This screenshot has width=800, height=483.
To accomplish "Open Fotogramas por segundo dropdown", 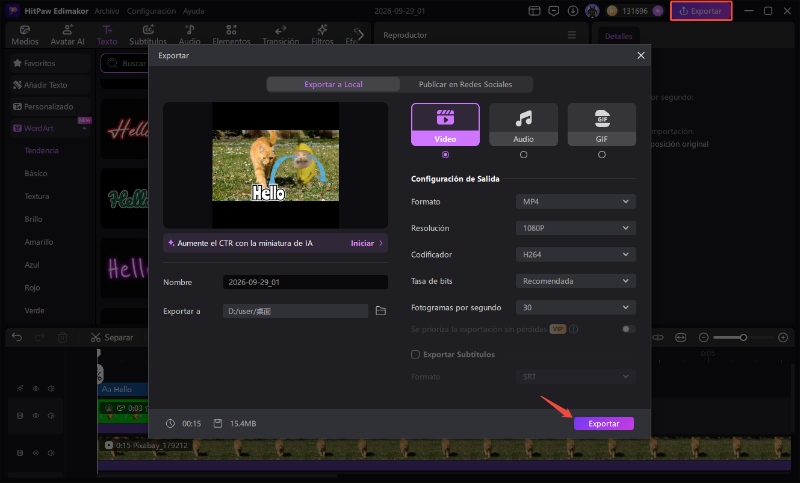I will 576,308.
